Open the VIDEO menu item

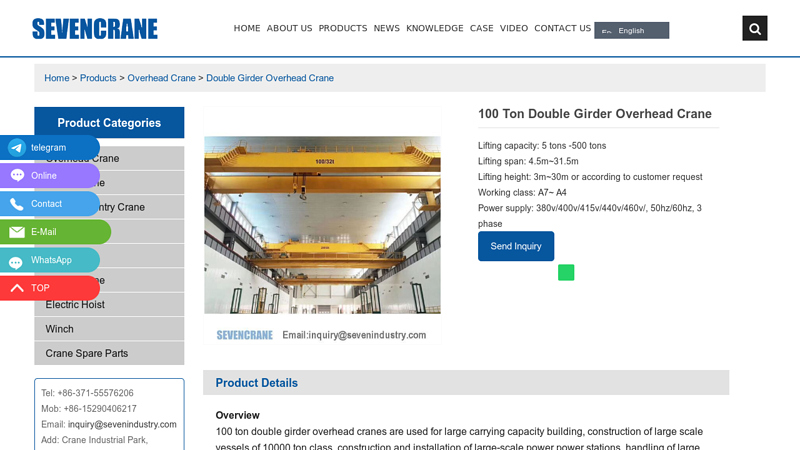pyautogui.click(x=514, y=28)
